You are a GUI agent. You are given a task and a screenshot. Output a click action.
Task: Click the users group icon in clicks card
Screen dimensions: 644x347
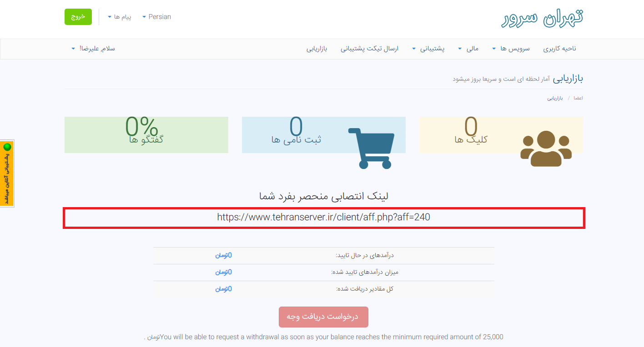(545, 149)
